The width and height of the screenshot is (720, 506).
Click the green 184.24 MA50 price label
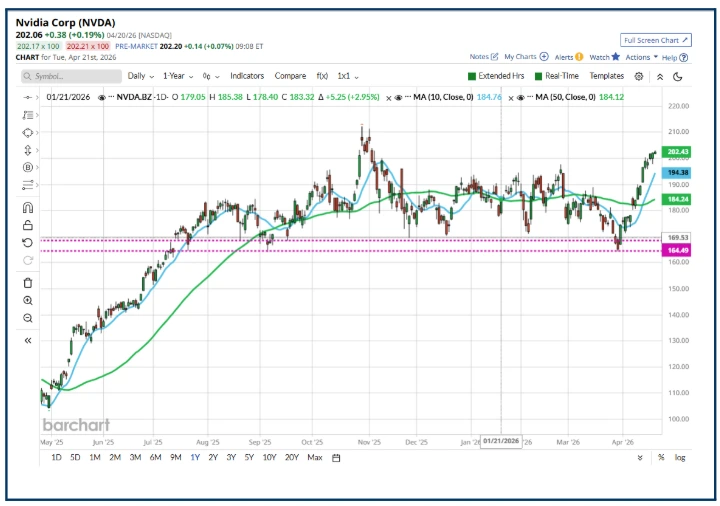(x=676, y=199)
